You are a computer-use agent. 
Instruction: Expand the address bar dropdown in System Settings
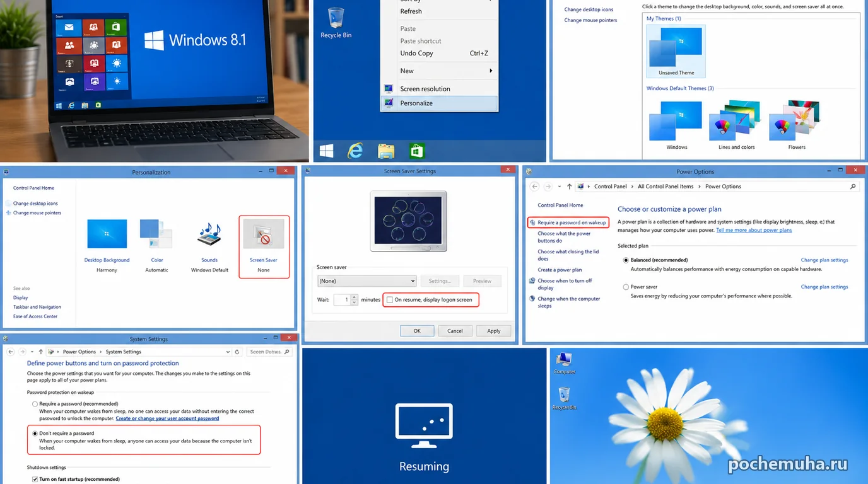click(x=228, y=352)
